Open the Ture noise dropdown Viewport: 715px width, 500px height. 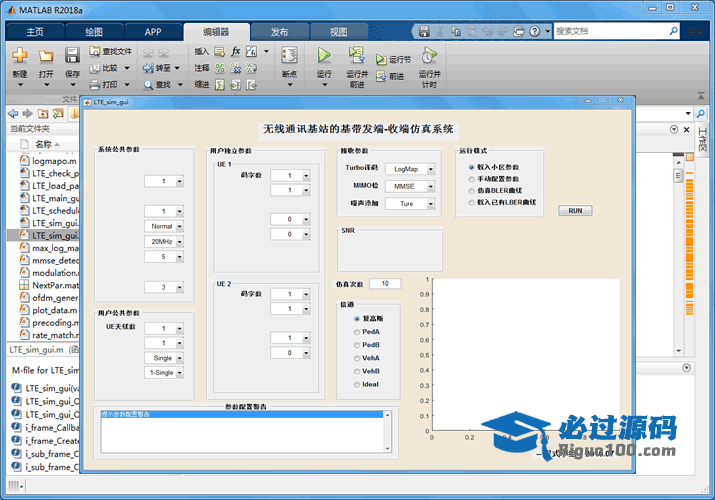410,204
